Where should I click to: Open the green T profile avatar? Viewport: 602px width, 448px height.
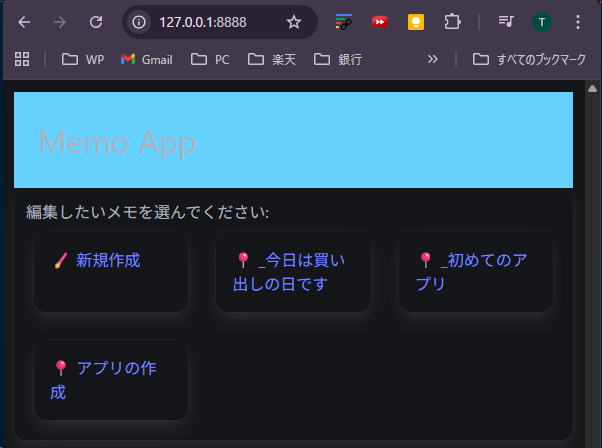click(541, 22)
